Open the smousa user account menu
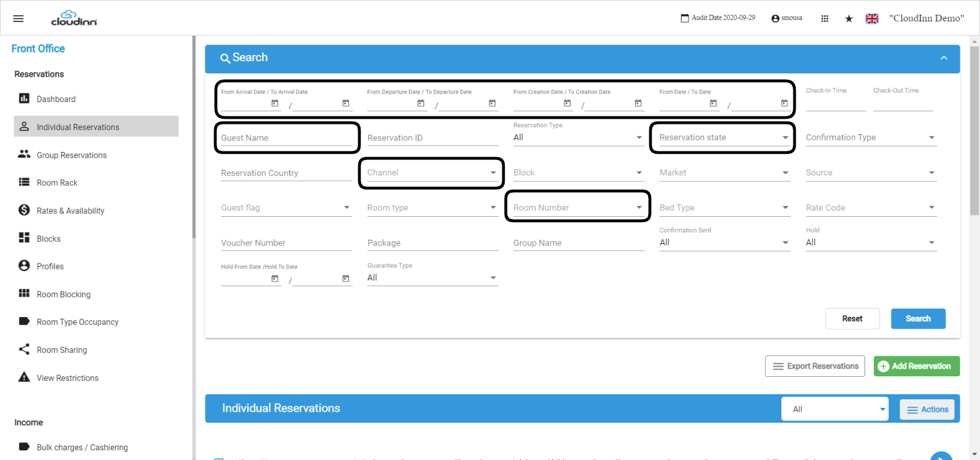 787,18
